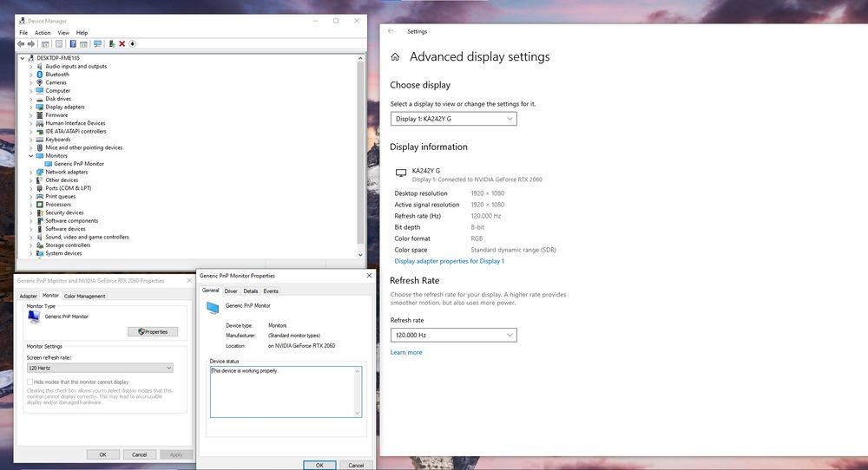Click the down arrow of the device tree scrollbar
Image resolution: width=868 pixels, height=470 pixels.
[x=360, y=255]
